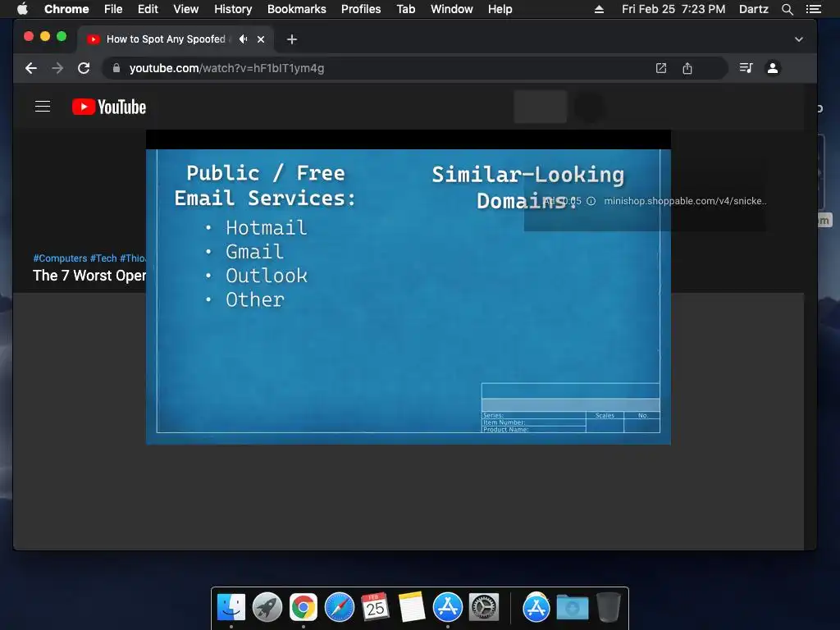Viewport: 840px width, 630px height.
Task: Click the #Computers hashtag link
Action: coord(60,258)
